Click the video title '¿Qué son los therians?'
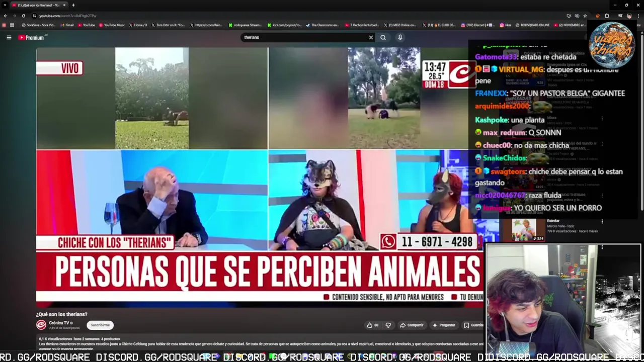This screenshot has height=362, width=644. (61, 314)
